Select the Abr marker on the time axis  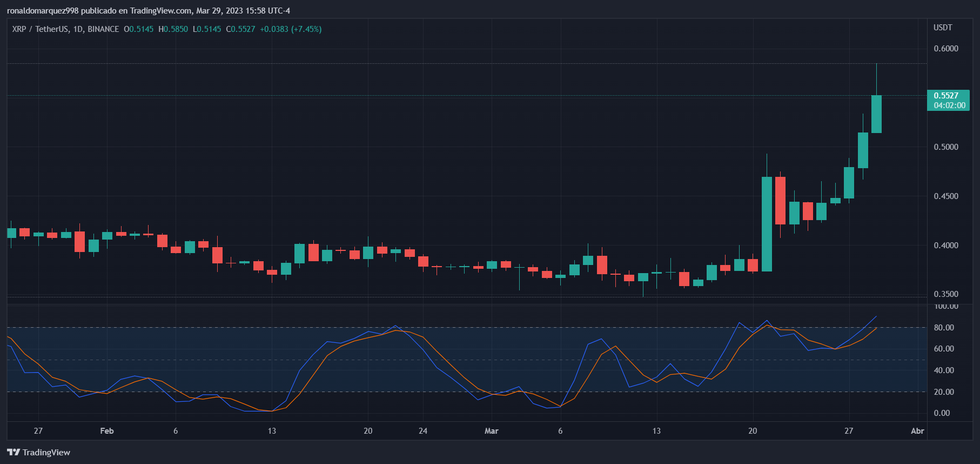click(x=917, y=431)
